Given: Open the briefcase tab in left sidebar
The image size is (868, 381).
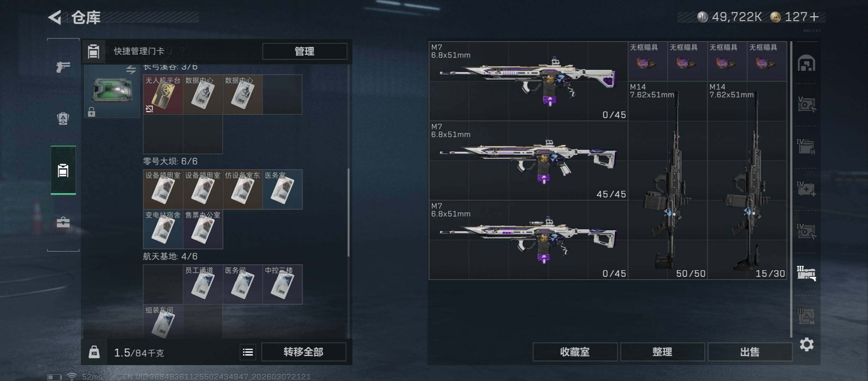Looking at the screenshot, I should (63, 222).
